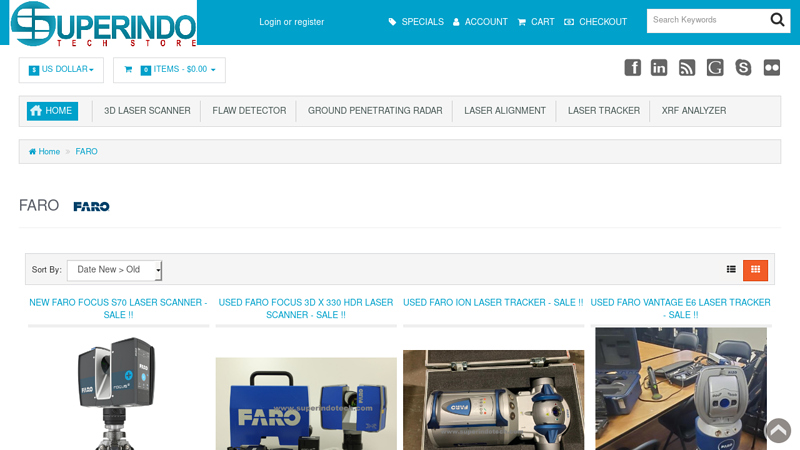Switch to grid view icon
The image size is (800, 450).
(x=755, y=270)
